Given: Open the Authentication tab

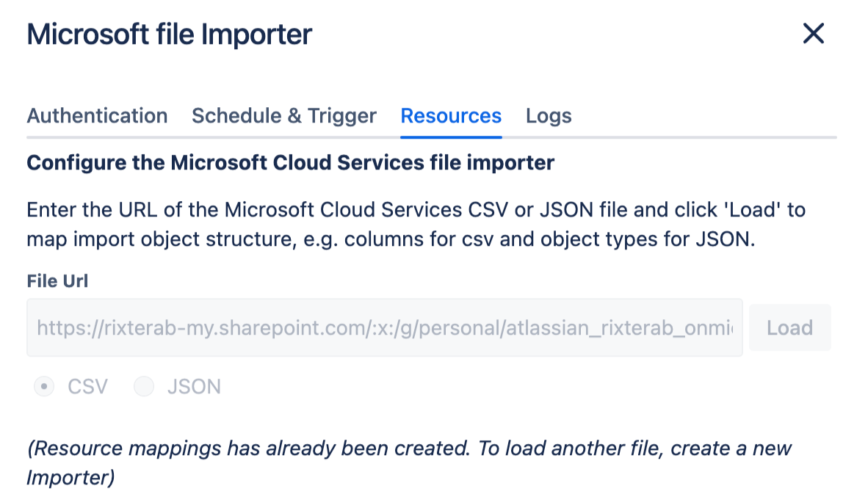Looking at the screenshot, I should (97, 116).
